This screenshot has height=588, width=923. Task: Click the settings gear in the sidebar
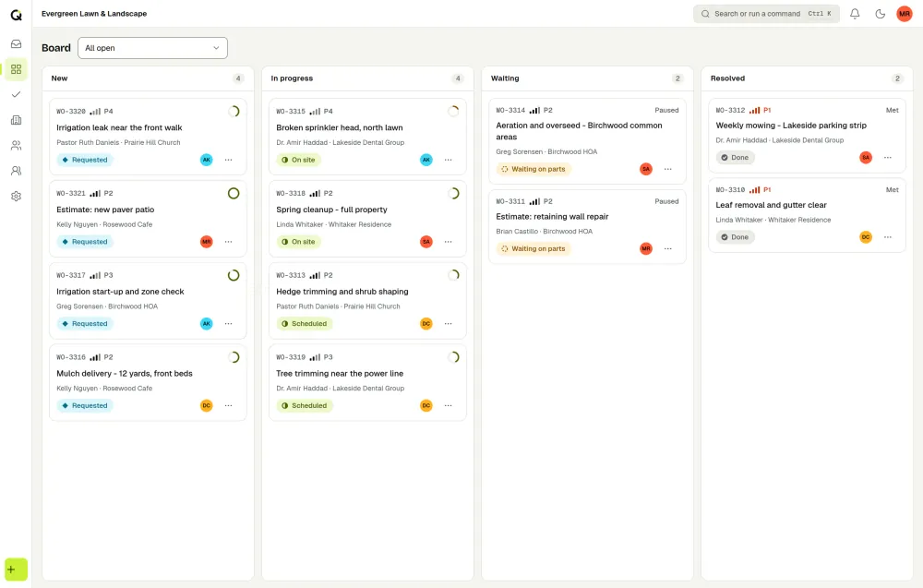click(x=16, y=196)
